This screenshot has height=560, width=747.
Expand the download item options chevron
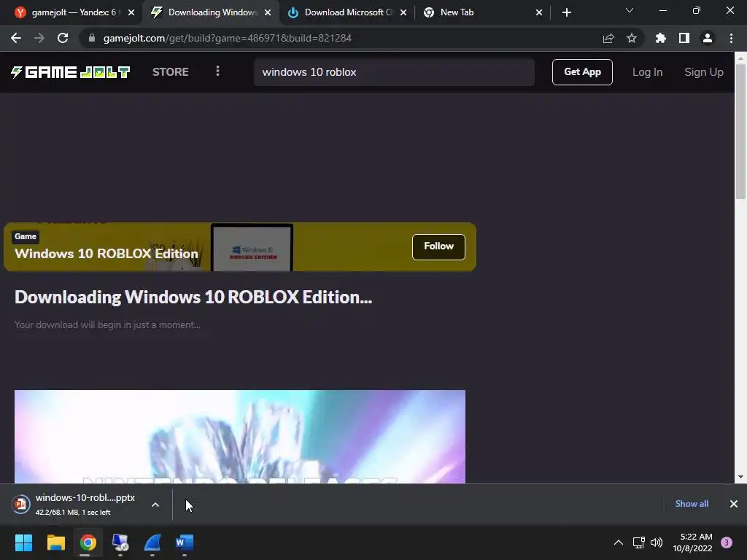(x=155, y=505)
